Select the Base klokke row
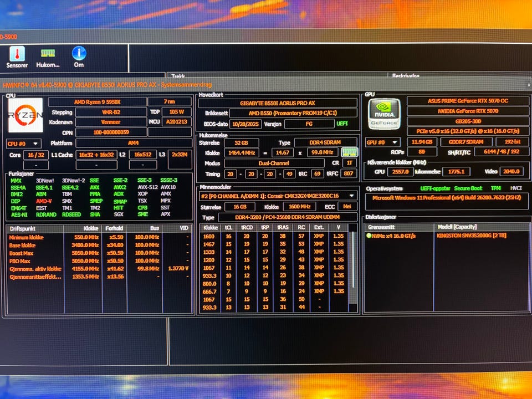This screenshot has width=532, height=399. tap(99, 245)
